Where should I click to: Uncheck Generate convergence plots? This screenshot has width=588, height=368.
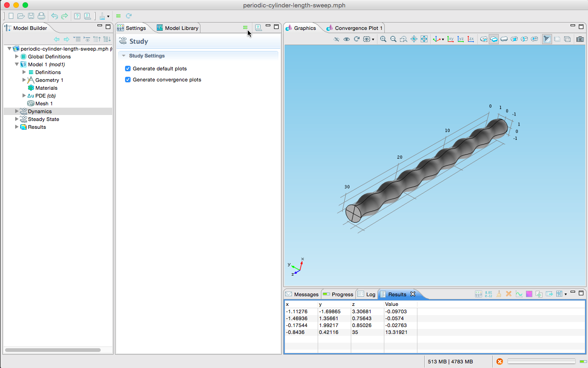128,80
